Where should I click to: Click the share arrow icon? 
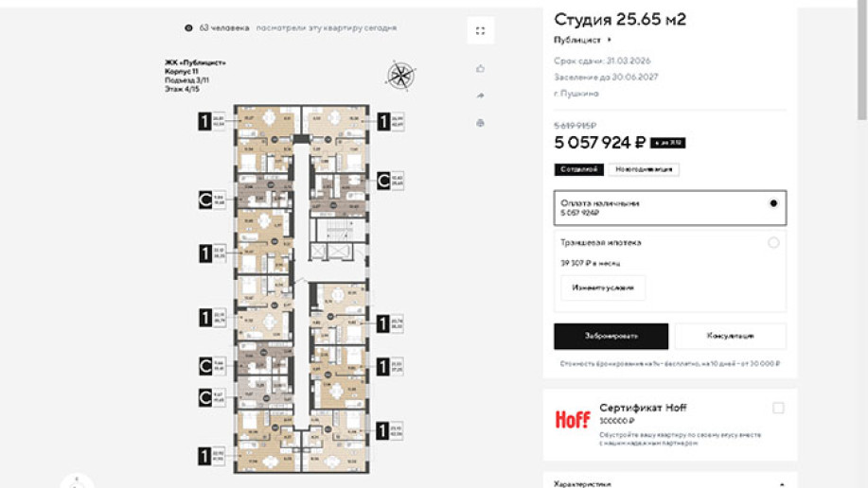[x=481, y=96]
